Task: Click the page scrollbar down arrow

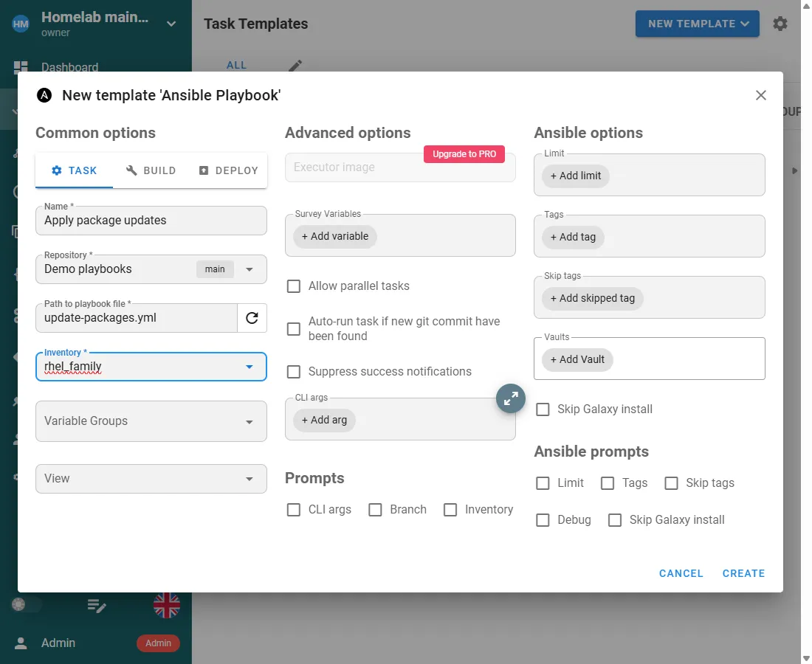Action: click(806, 658)
